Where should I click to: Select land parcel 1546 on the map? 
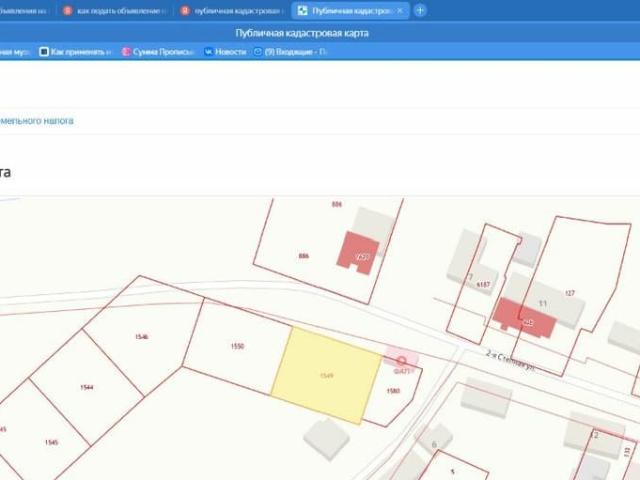pyautogui.click(x=142, y=337)
